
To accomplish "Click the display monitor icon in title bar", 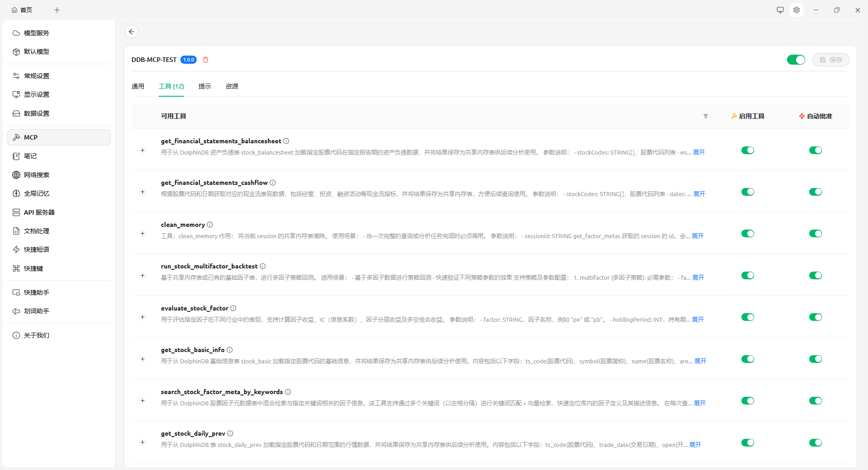I will pos(780,10).
